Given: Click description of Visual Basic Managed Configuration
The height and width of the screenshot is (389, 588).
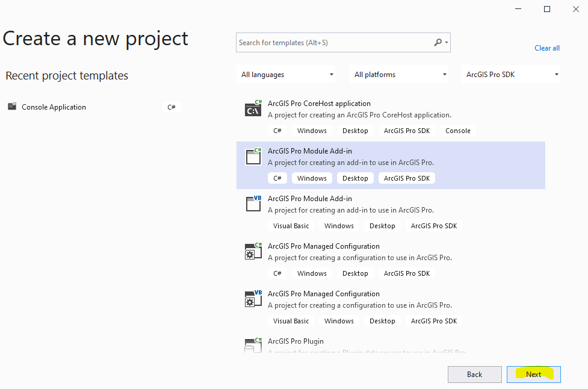Looking at the screenshot, I should click(x=360, y=306).
